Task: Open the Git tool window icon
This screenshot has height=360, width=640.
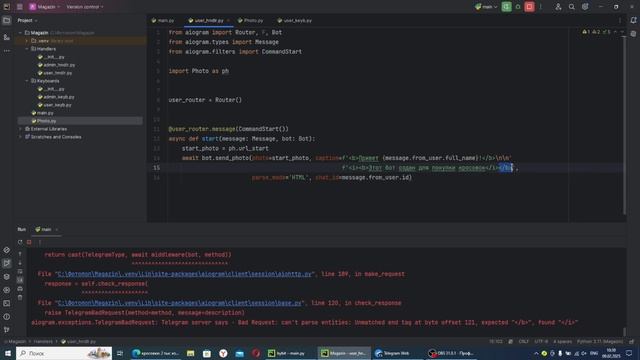Action: 7,329
